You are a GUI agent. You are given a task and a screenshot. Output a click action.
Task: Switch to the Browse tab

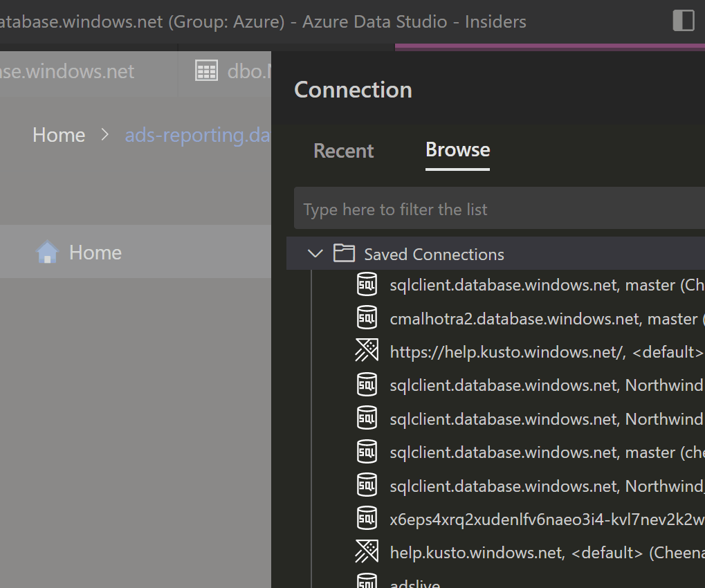[x=457, y=150]
